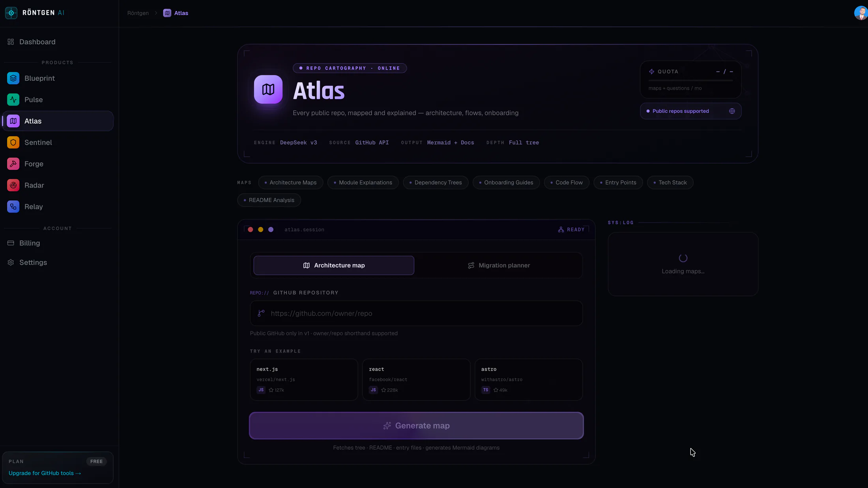Click the Relay connector icon
This screenshot has width=868, height=488.
13,206
